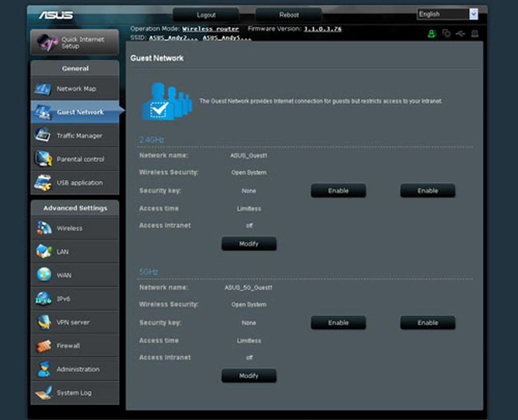Click the USB status icon

point(460,34)
